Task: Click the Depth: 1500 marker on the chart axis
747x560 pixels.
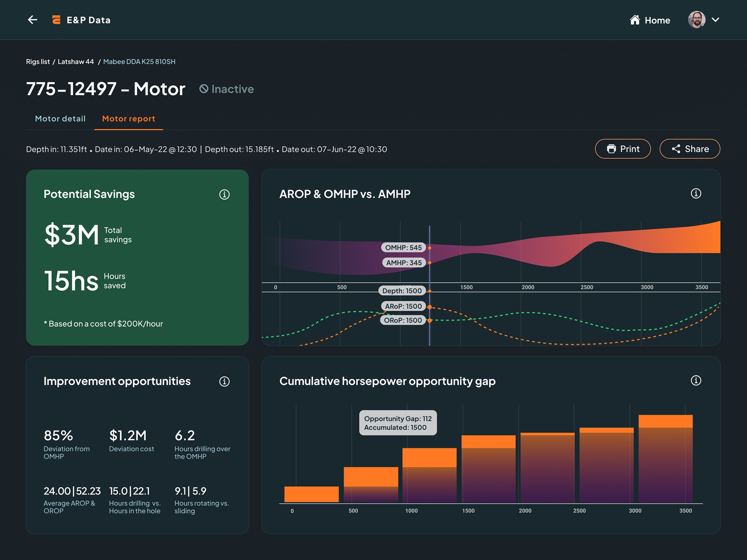Action: point(402,291)
